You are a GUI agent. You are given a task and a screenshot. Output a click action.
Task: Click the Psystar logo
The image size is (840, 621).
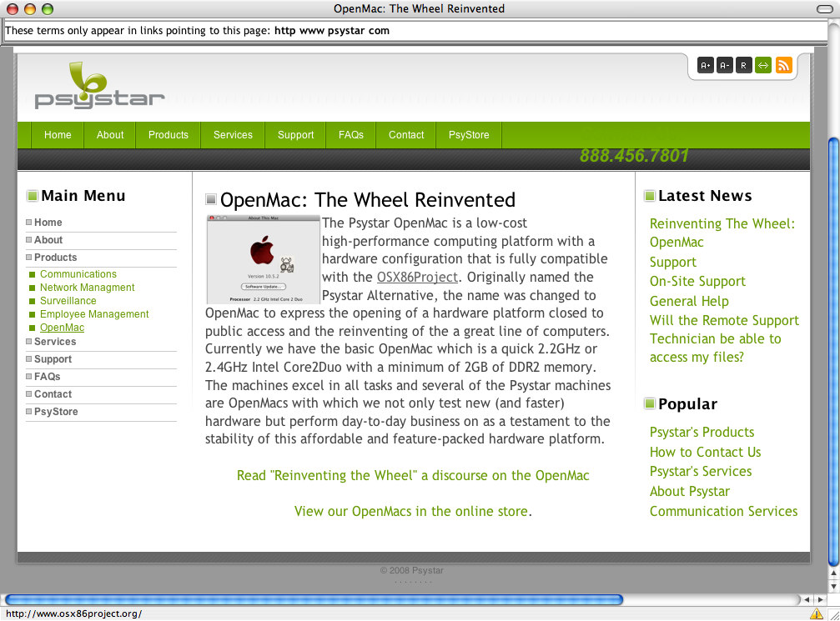pyautogui.click(x=99, y=86)
